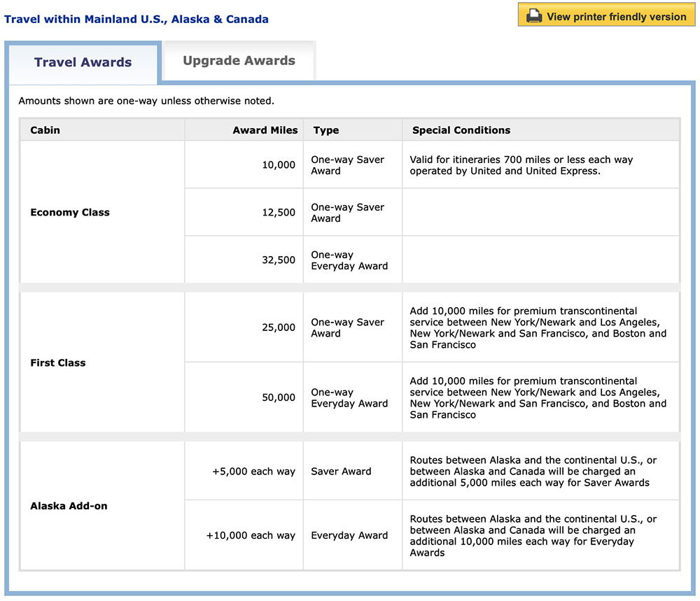Click the Amounts shown are one-way note
This screenshot has width=700, height=601.
146,101
